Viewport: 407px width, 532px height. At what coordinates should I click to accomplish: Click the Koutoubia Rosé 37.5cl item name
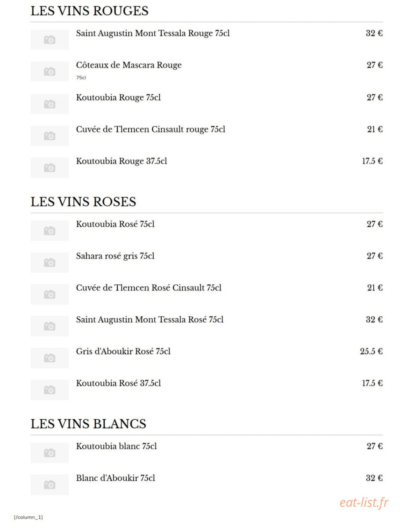(x=119, y=383)
